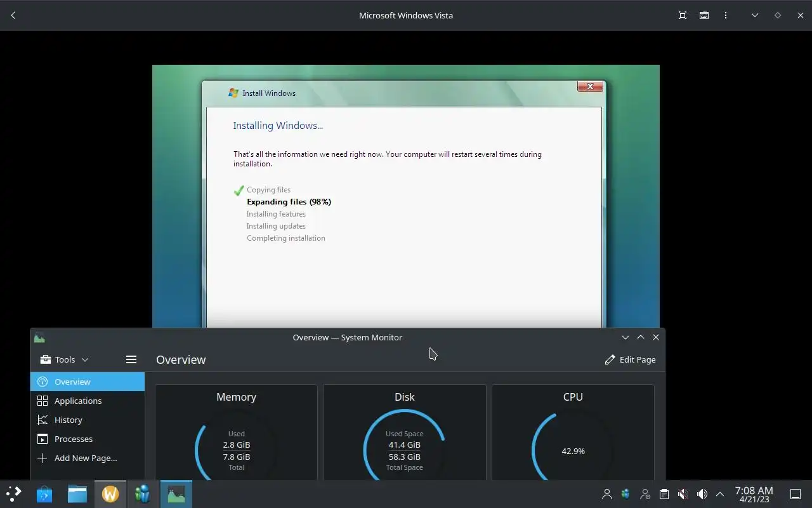
Task: Open the KDE application launcher
Action: pos(14,493)
